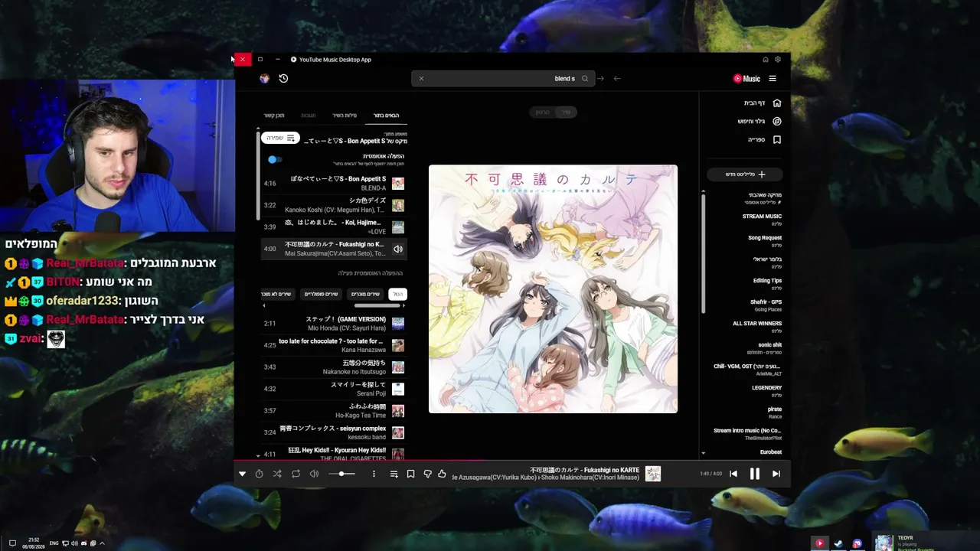Open the Up Next tab (הבאים בתור)
This screenshot has width=980, height=551.
tap(386, 115)
